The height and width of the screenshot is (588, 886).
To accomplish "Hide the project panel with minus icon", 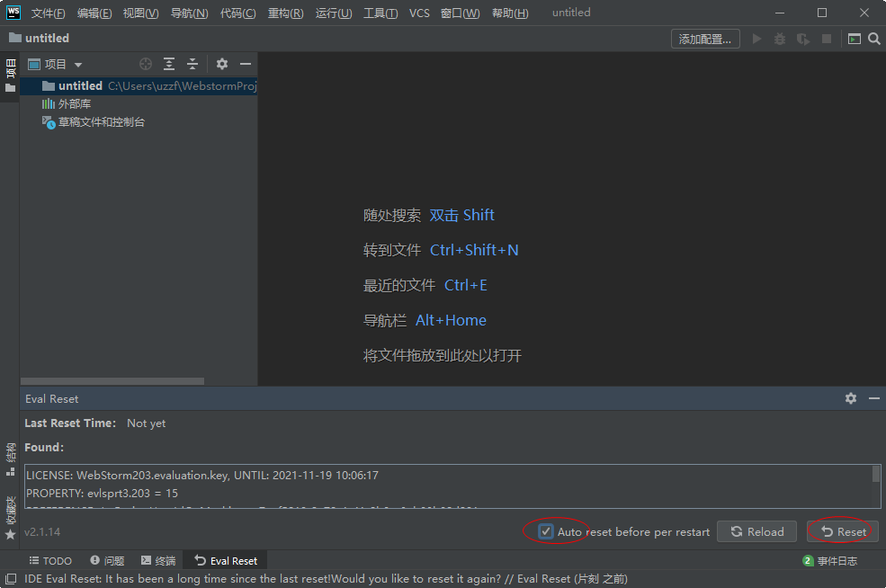I will [x=246, y=64].
